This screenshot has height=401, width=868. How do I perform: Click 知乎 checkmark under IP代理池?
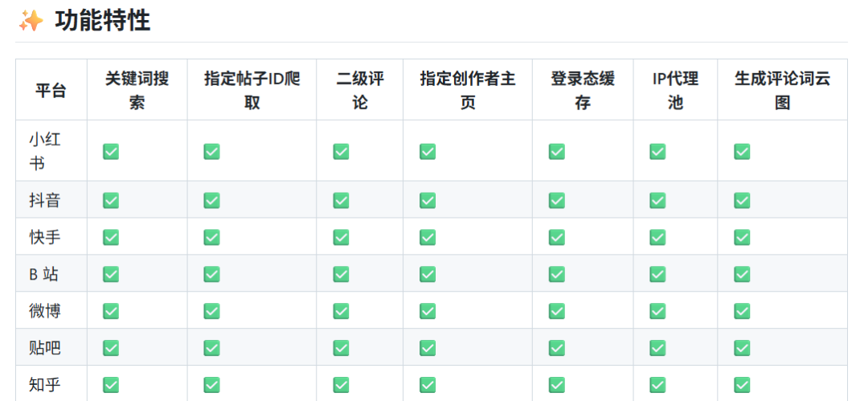[657, 384]
